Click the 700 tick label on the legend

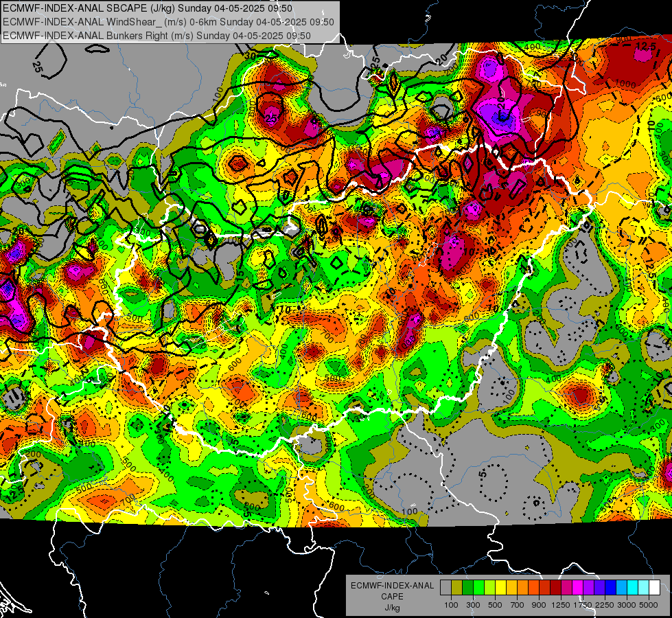(x=518, y=605)
